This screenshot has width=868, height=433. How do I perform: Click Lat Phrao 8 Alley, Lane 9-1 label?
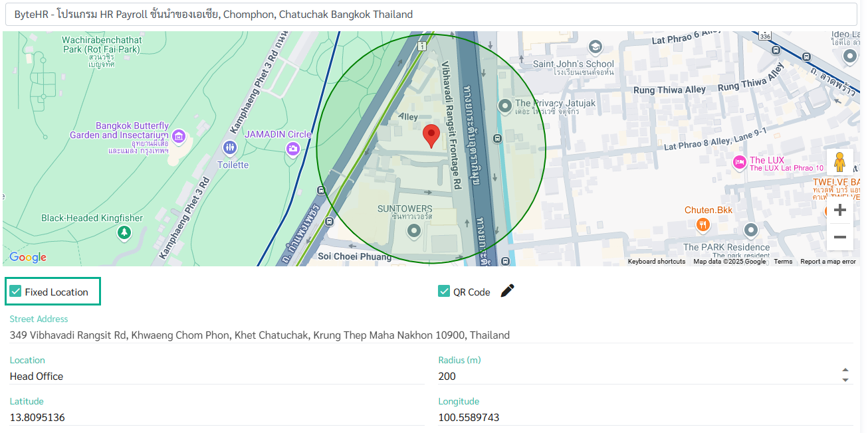715,139
